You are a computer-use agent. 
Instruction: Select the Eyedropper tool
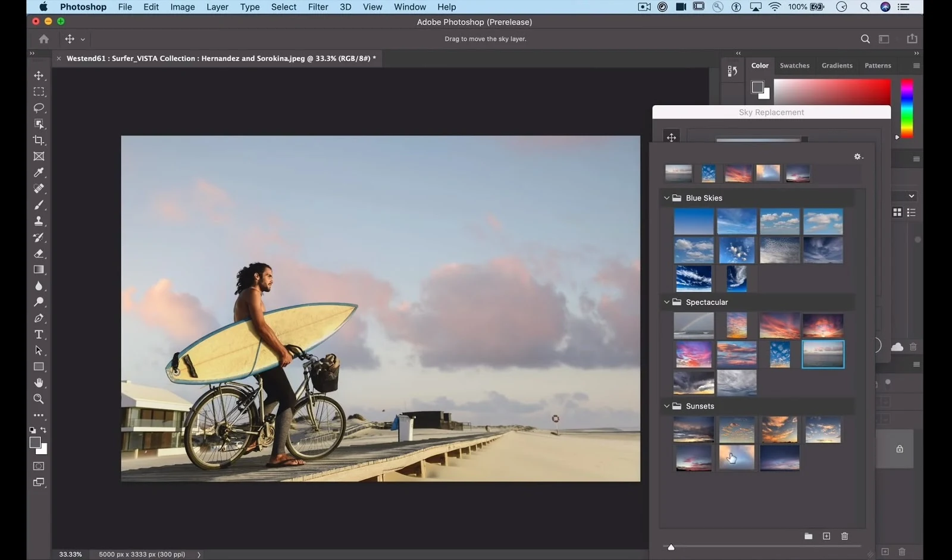pyautogui.click(x=39, y=172)
